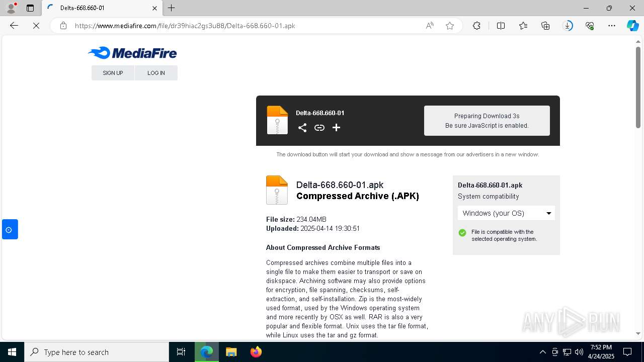View site information lock icon
Image resolution: width=644 pixels, height=362 pixels.
tap(63, 26)
